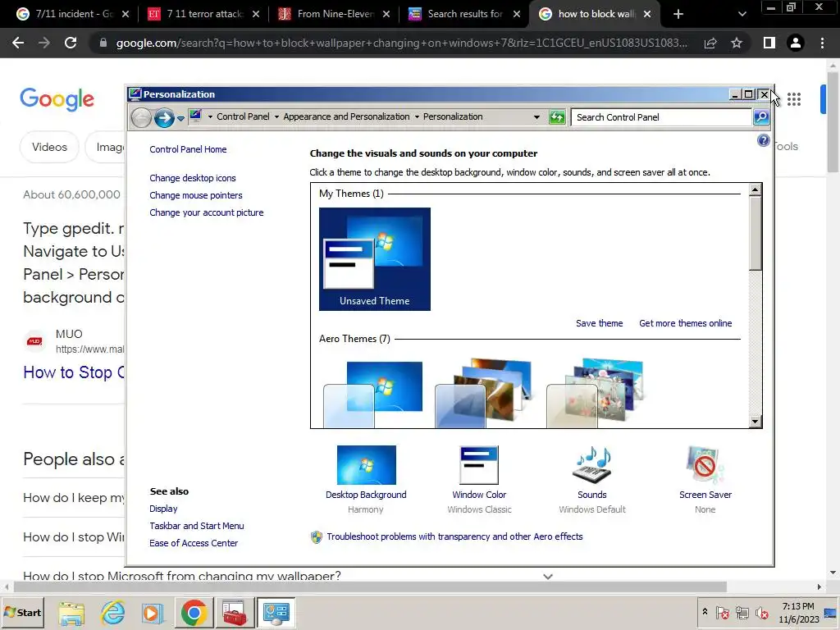Click Troubleshoot problems with transparency link

(x=454, y=536)
